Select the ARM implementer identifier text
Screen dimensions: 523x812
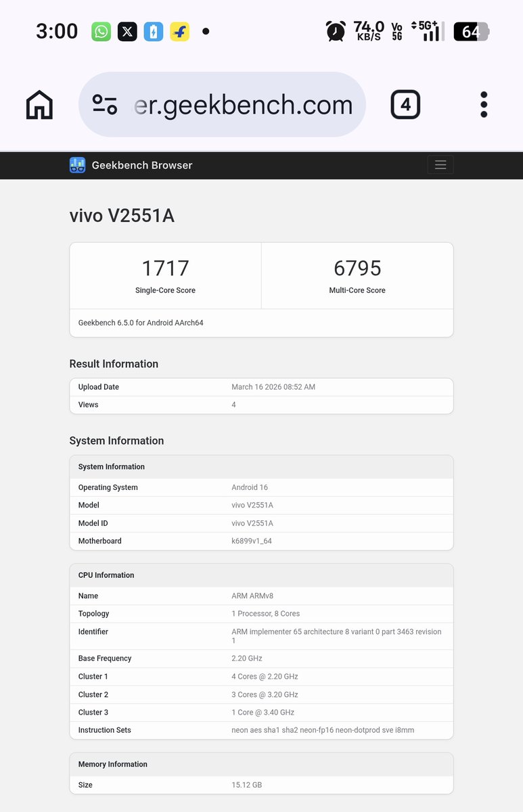click(336, 636)
